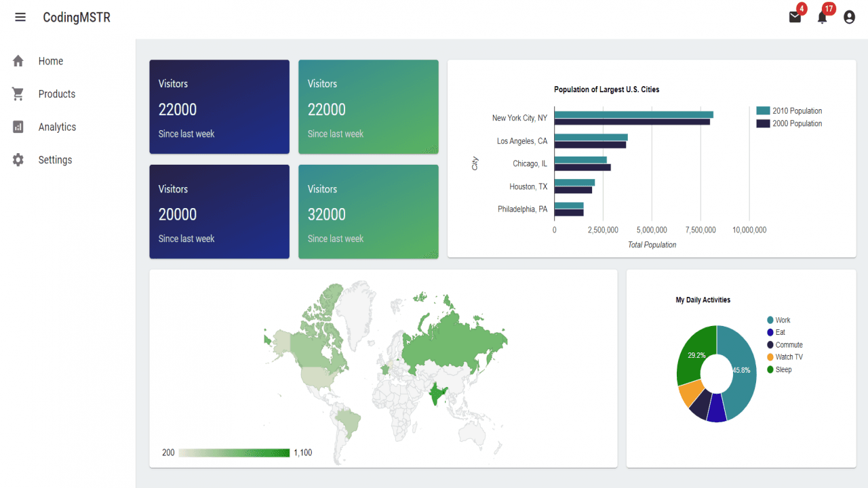Open Settings from the sidebar

point(55,160)
